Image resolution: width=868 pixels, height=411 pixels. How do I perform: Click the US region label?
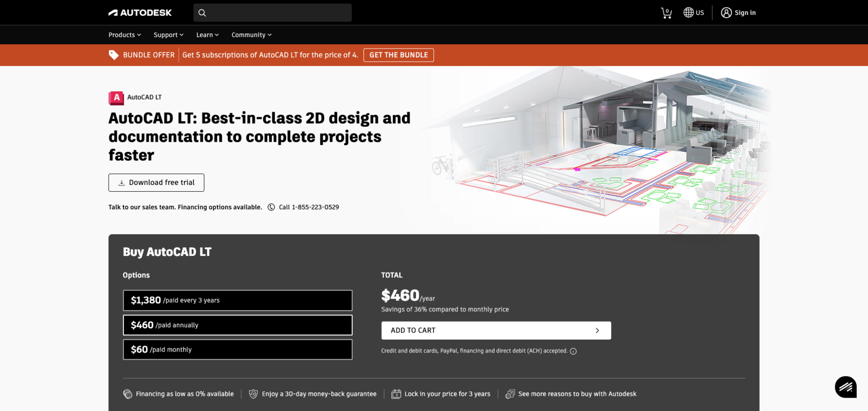[x=700, y=13]
